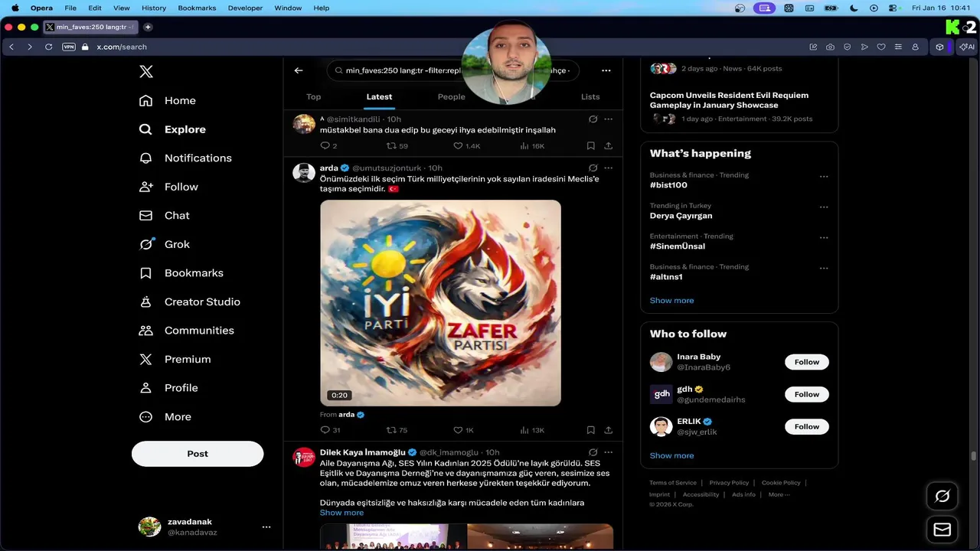The width and height of the screenshot is (980, 551).
Task: Click the X logo in sidebar
Action: click(x=146, y=72)
